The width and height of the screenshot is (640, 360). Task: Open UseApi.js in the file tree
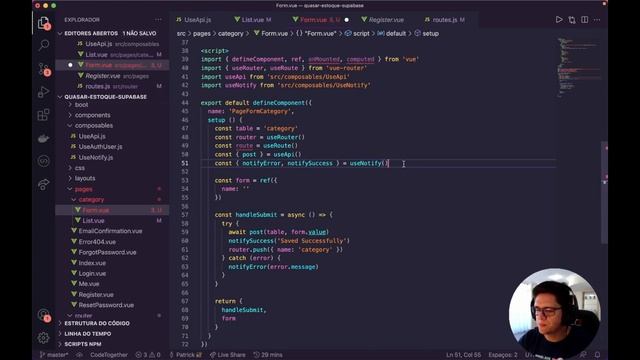[x=92, y=136]
